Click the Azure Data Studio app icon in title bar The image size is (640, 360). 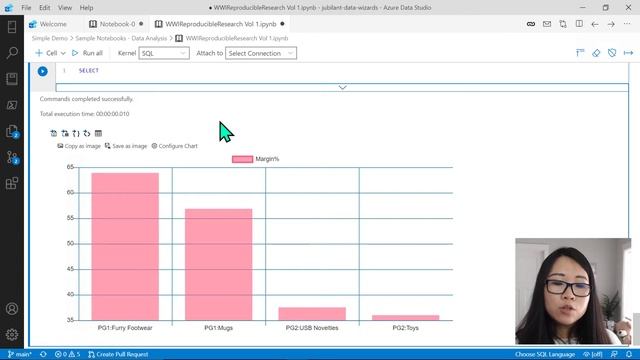(x=9, y=7)
